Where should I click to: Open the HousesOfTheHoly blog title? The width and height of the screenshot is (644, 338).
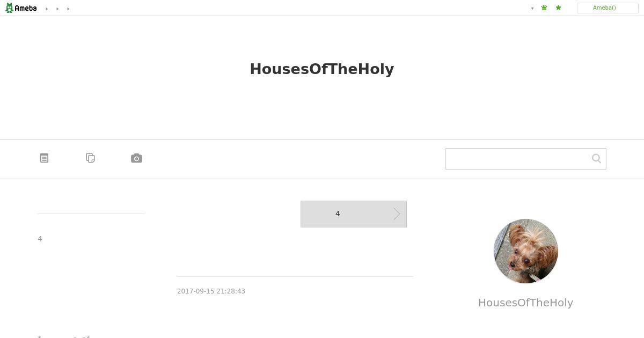click(x=322, y=69)
